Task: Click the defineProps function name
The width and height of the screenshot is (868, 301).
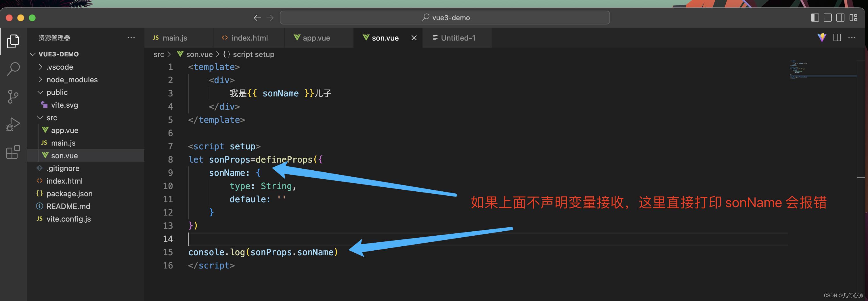Action: click(x=284, y=159)
